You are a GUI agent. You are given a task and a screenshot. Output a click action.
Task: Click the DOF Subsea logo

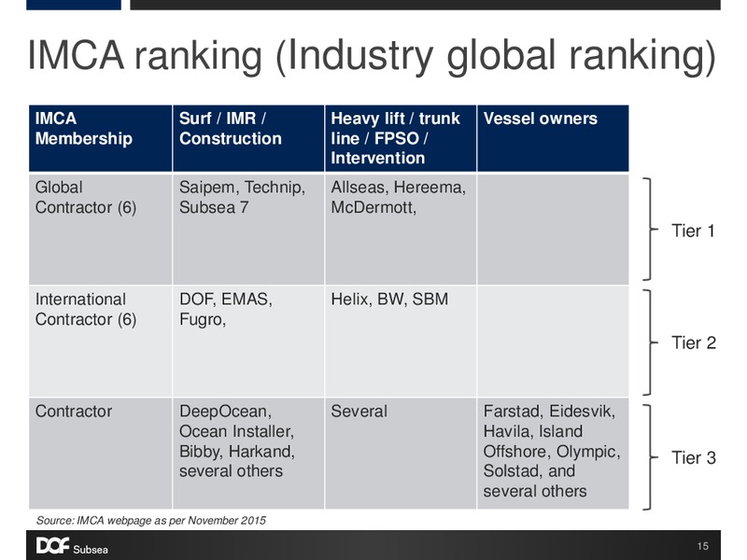(x=72, y=546)
